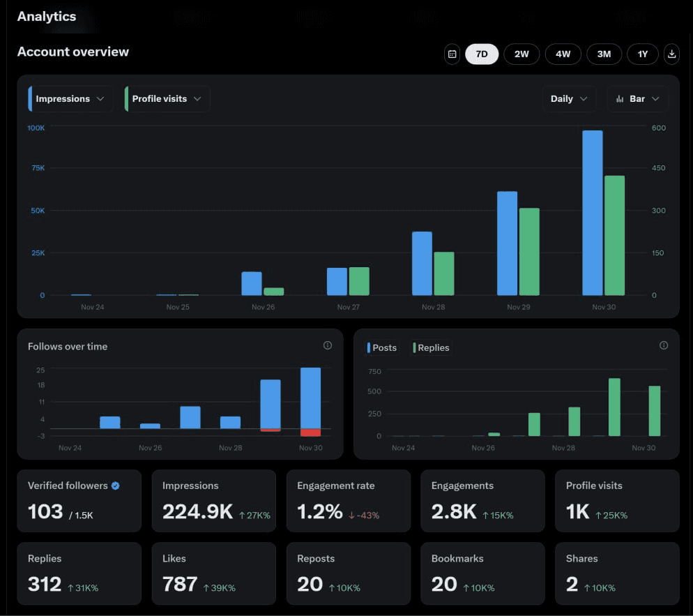693x616 pixels.
Task: Click the blue verified badge icon
Action: tap(115, 486)
